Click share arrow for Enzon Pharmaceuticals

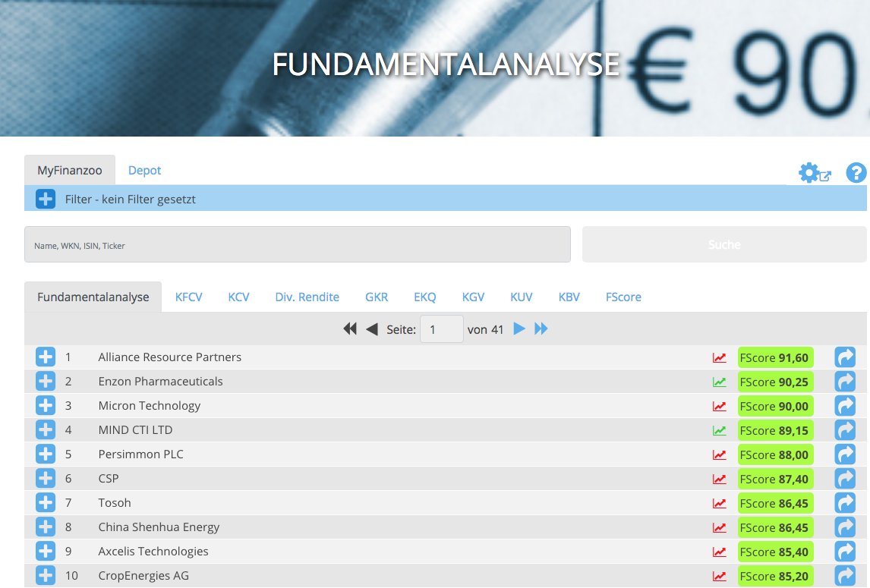point(845,382)
